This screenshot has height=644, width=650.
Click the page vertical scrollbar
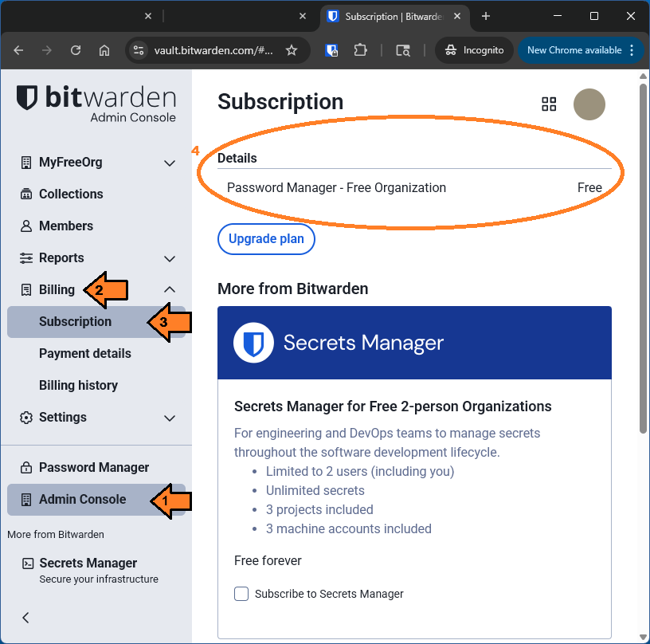tap(643, 259)
